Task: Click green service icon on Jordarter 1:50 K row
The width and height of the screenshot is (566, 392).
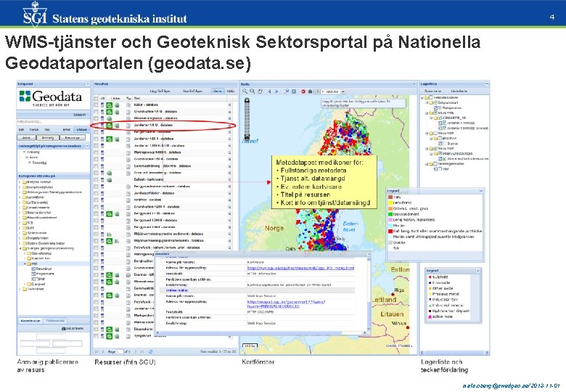Action: (x=110, y=139)
